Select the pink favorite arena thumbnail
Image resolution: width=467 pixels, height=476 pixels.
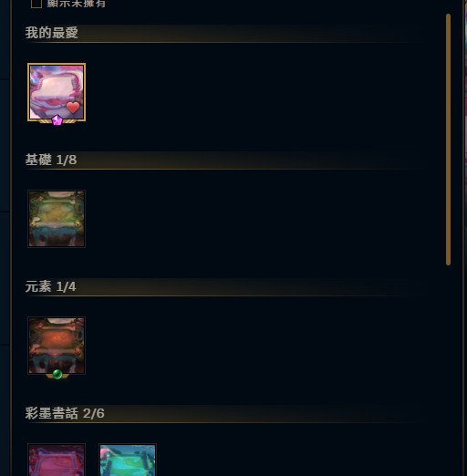(x=57, y=92)
